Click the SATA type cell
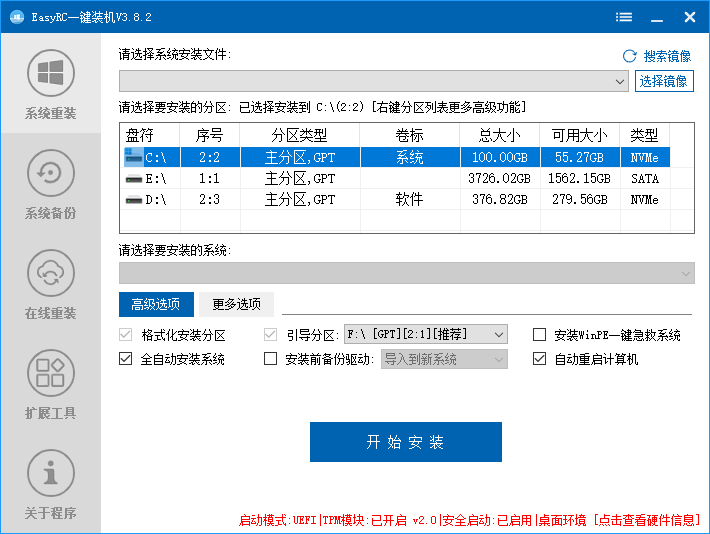This screenshot has height=534, width=710. click(645, 178)
